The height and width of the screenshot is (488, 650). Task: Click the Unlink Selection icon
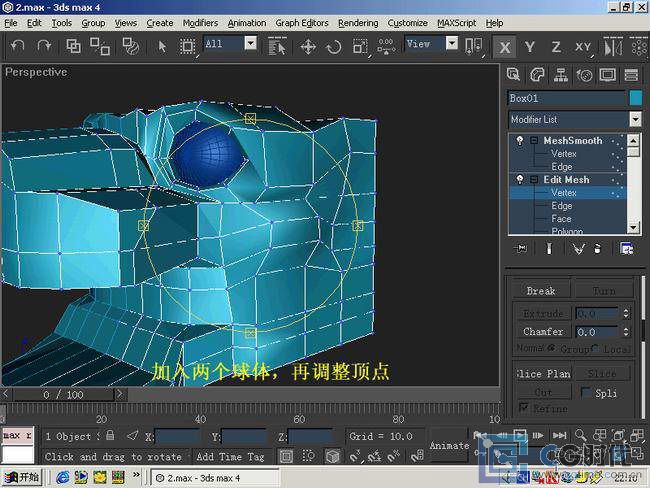point(100,46)
